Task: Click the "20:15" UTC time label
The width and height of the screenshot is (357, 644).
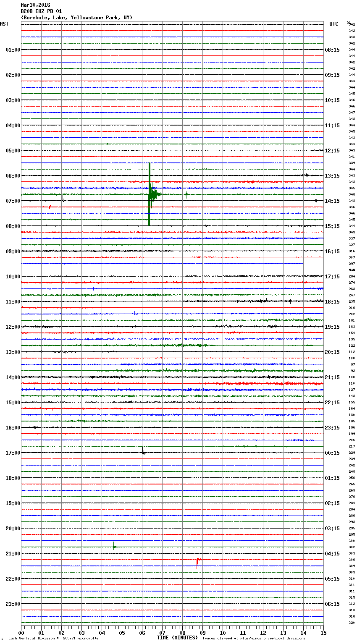Action: [x=332, y=352]
